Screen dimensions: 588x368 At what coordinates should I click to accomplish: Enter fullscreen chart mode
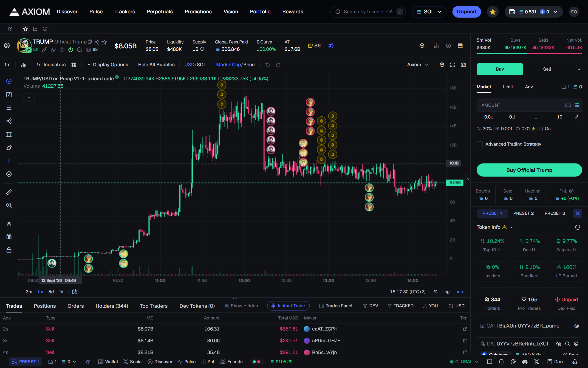pos(452,65)
